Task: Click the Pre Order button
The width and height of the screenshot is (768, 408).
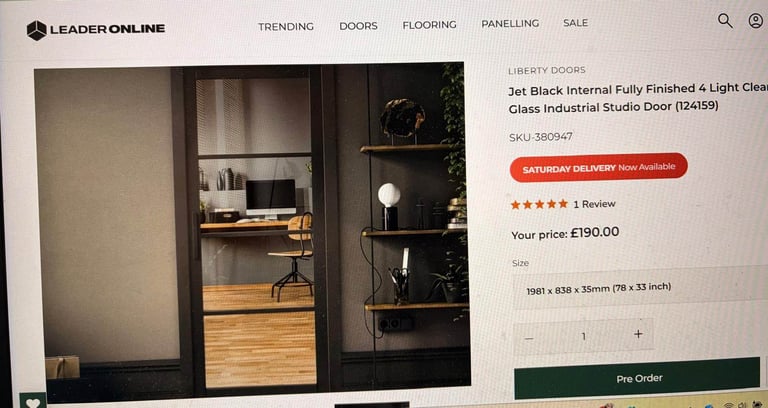Action: 637,378
